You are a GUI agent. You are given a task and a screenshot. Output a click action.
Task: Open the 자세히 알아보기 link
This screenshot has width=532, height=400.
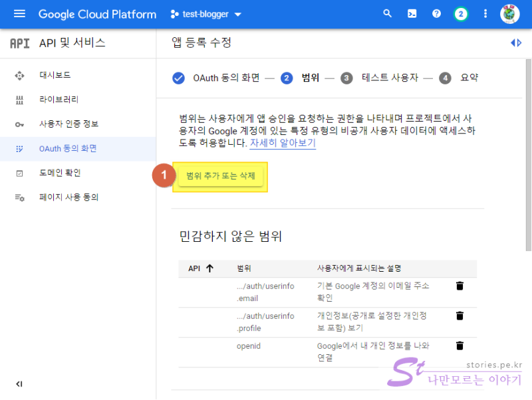point(283,143)
